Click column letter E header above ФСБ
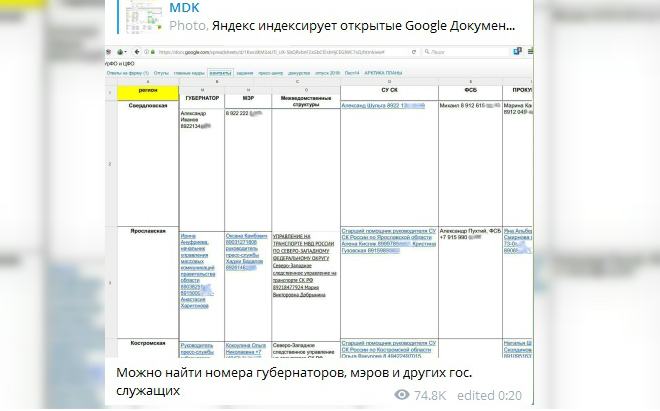This screenshot has width=660, height=411. point(470,82)
